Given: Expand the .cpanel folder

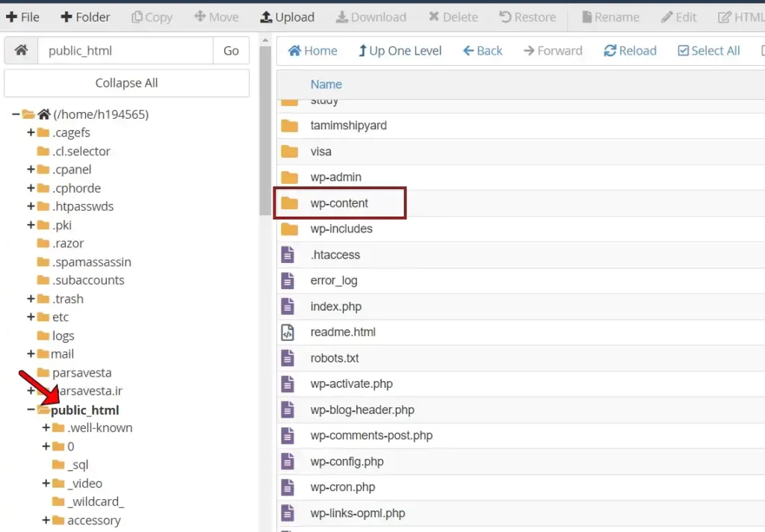Looking at the screenshot, I should (x=31, y=170).
